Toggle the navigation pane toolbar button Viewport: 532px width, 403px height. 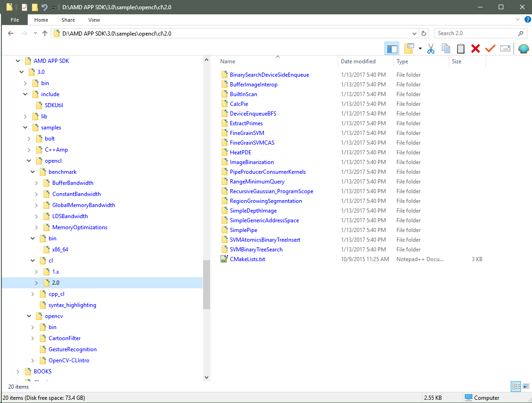coord(392,49)
